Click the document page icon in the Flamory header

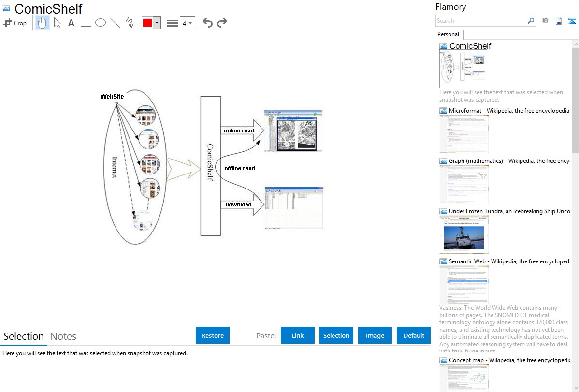coord(559,21)
